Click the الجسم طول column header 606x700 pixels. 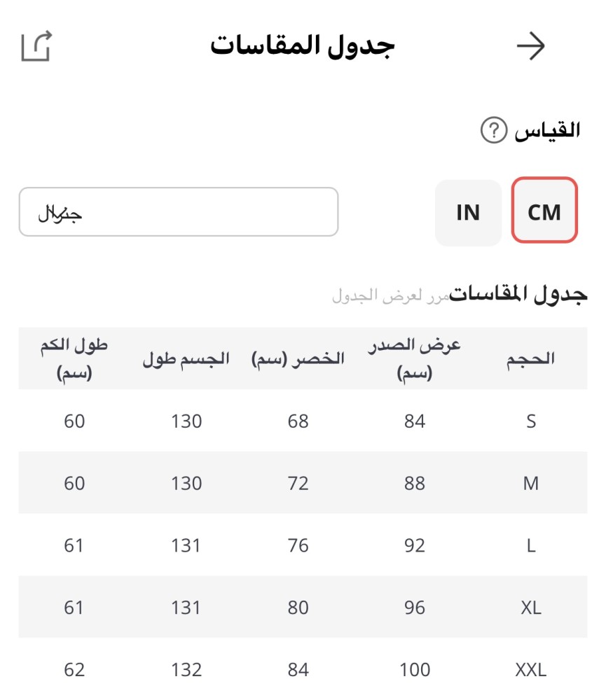[186, 358]
